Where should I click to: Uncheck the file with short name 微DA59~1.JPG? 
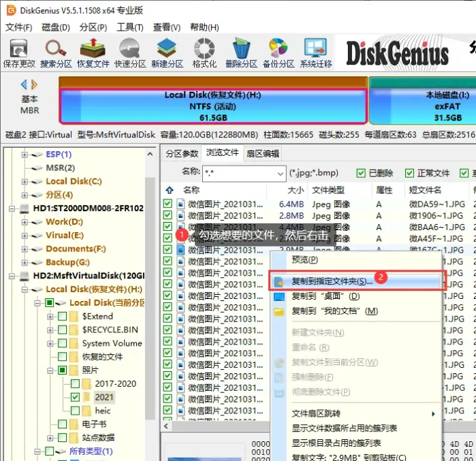click(x=168, y=204)
